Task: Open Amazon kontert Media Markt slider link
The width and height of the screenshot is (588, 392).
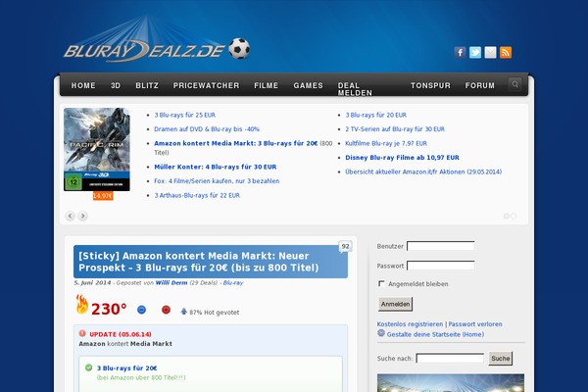Action: click(236, 143)
